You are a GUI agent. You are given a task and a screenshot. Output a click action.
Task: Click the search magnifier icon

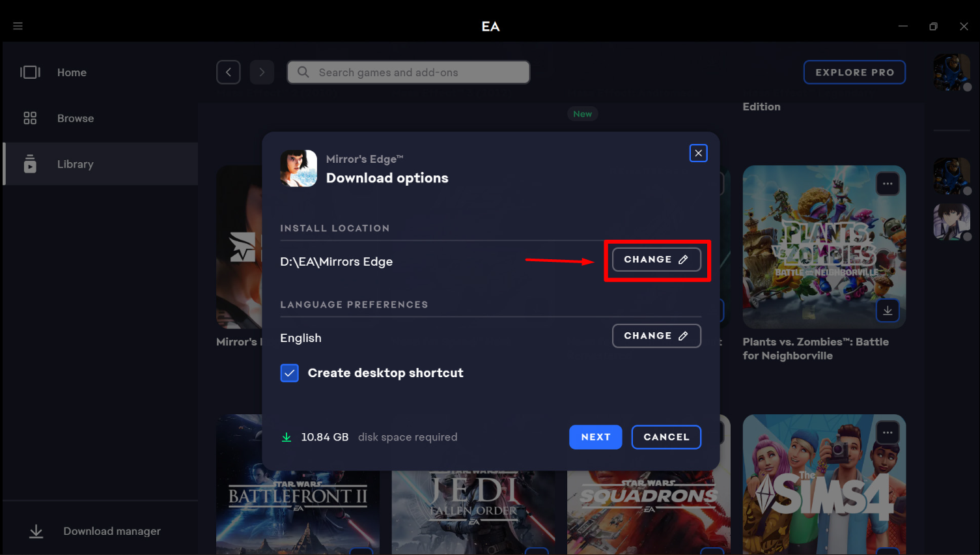click(x=303, y=72)
